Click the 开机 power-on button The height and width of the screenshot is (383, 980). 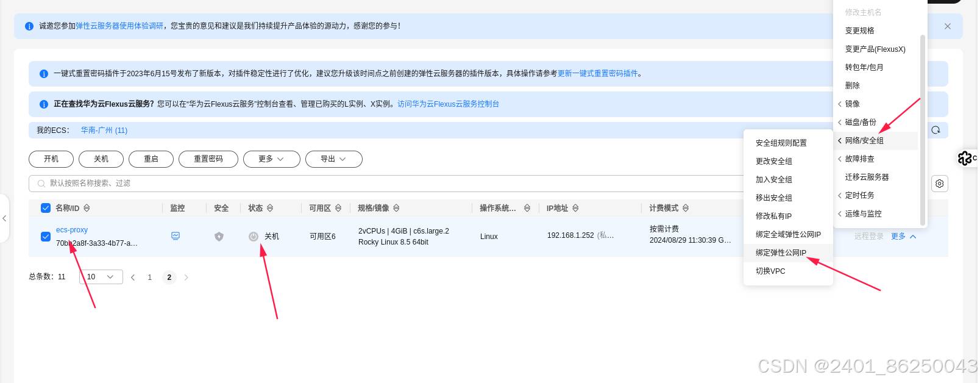pyautogui.click(x=51, y=159)
